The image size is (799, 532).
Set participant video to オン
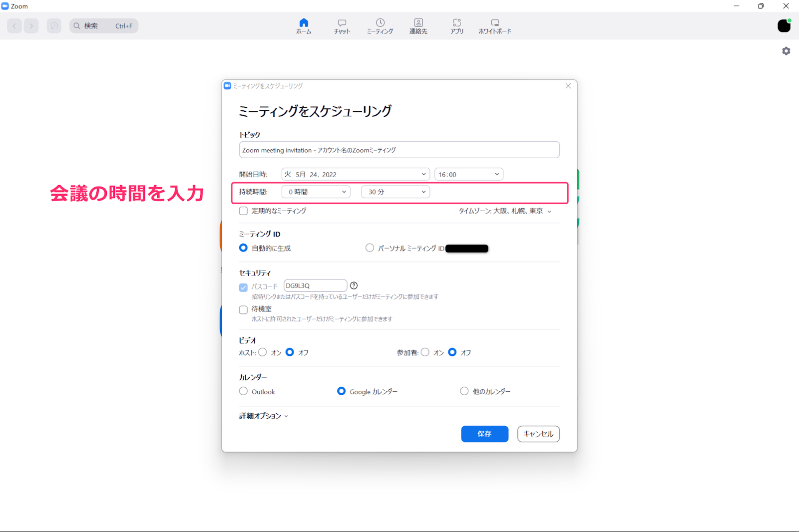pos(425,352)
